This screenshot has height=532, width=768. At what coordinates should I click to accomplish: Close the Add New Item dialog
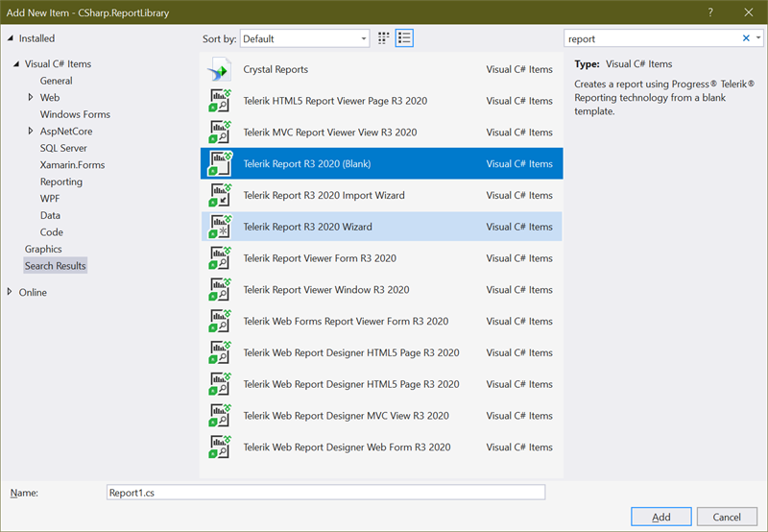pyautogui.click(x=749, y=12)
